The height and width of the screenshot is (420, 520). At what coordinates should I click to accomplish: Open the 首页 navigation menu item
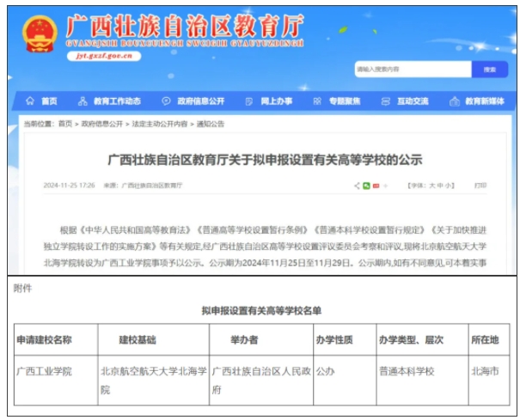click(x=49, y=101)
